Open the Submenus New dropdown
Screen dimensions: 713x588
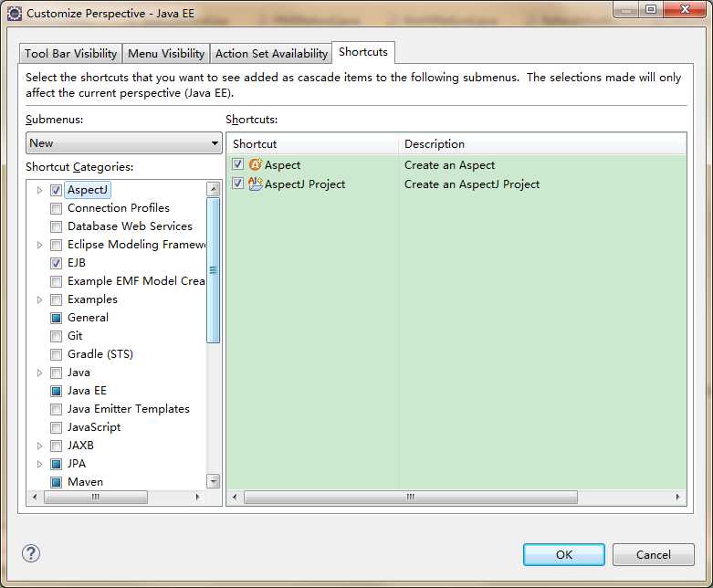coord(123,143)
